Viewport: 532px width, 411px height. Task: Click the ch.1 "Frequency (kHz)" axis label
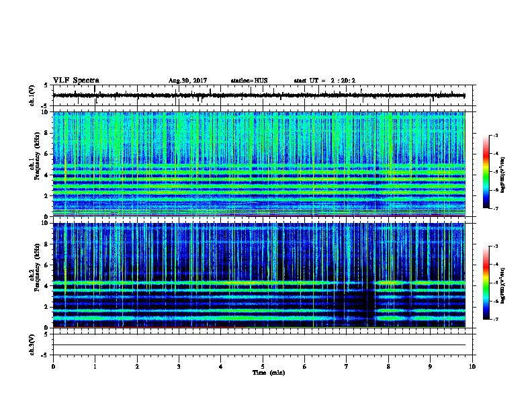pos(37,156)
